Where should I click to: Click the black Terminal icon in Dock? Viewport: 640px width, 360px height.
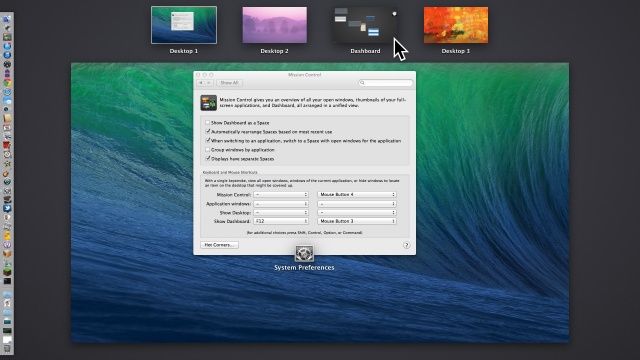pos(7,281)
